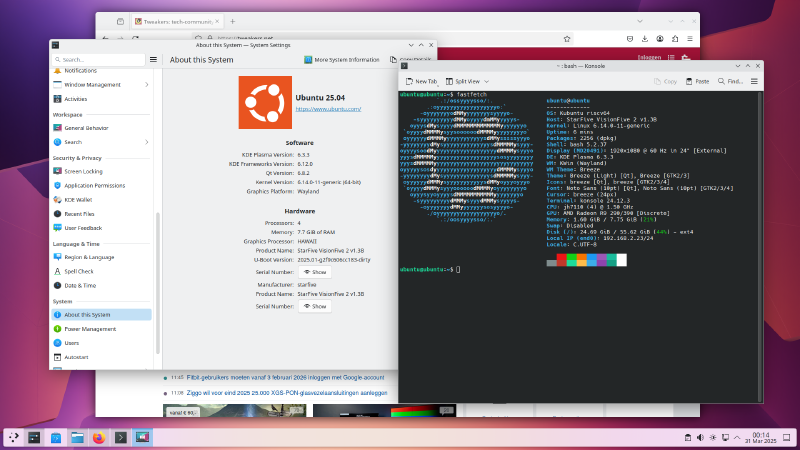This screenshot has width=800, height=450.
Task: Open Firefox extensions icon
Action: (x=675, y=39)
